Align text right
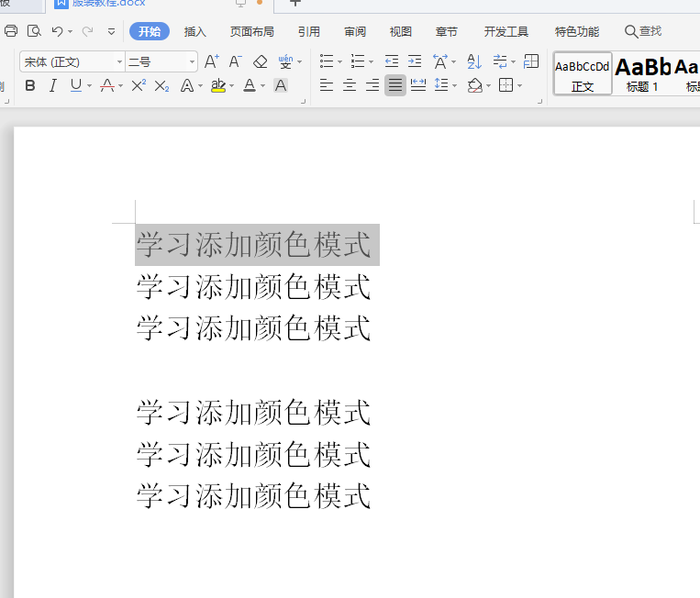The image size is (700, 598). point(372,84)
